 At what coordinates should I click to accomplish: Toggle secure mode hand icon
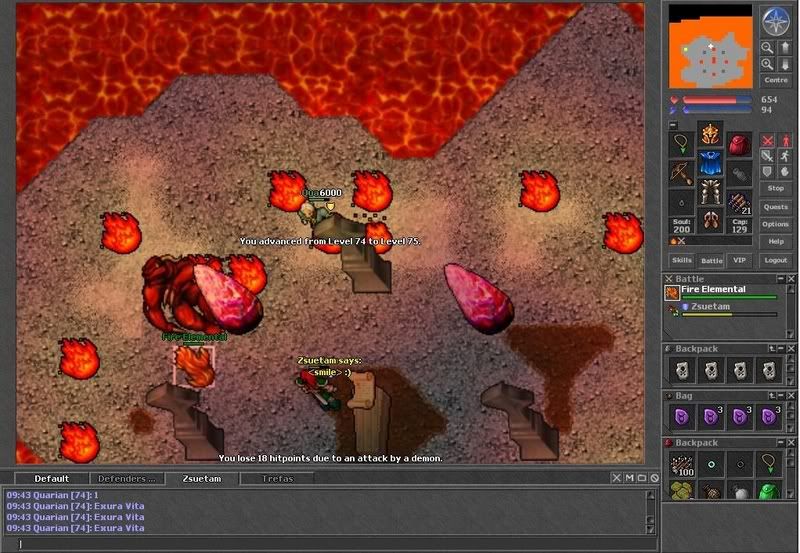coord(785,172)
